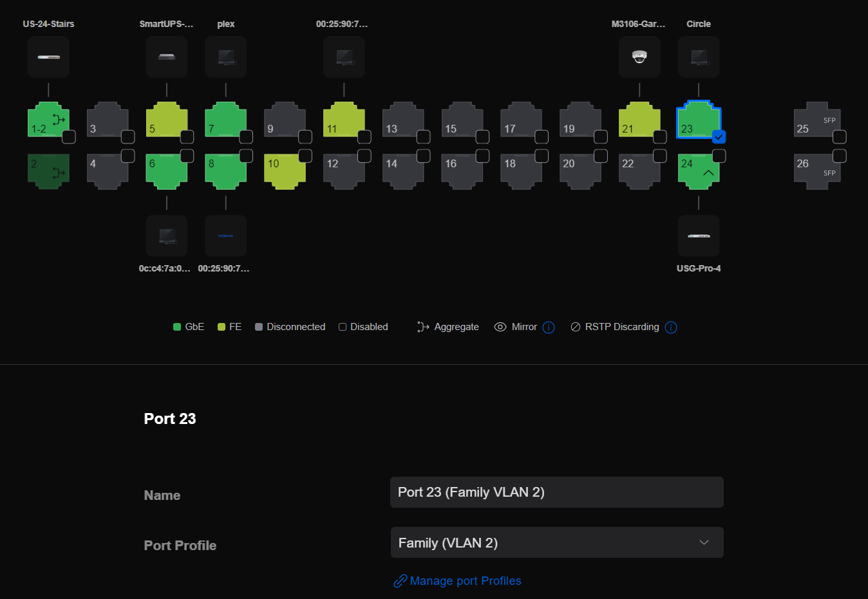Click the uplink chevron on port 24
This screenshot has height=599, width=868.
pyautogui.click(x=708, y=172)
